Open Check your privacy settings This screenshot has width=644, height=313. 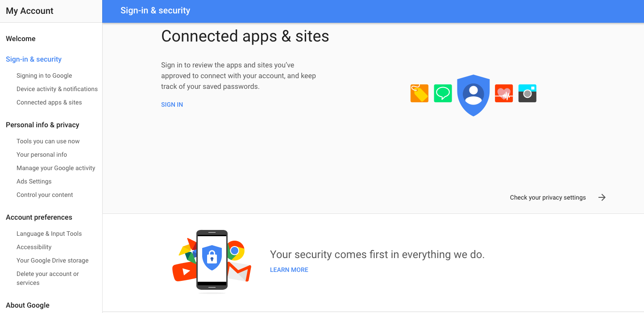pyautogui.click(x=548, y=197)
